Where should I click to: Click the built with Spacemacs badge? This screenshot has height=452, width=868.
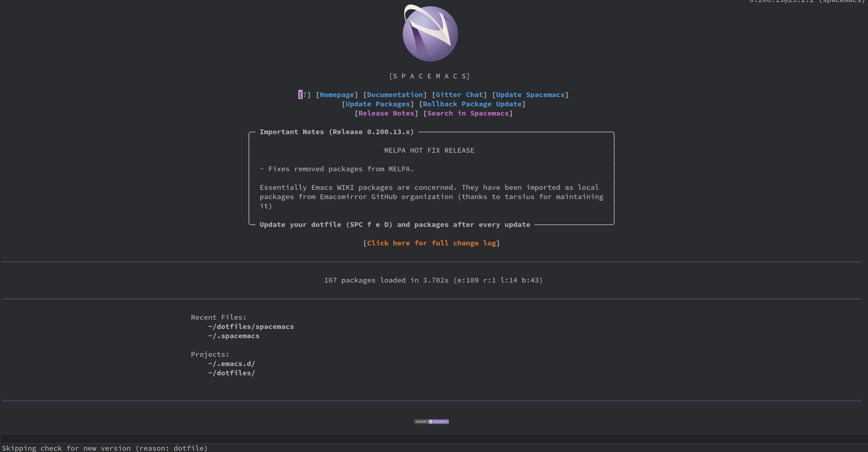pos(432,421)
